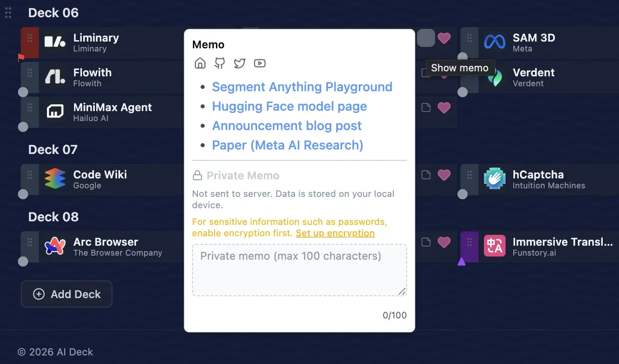Click the Set up encryption link
The image size is (619, 364).
(x=335, y=233)
